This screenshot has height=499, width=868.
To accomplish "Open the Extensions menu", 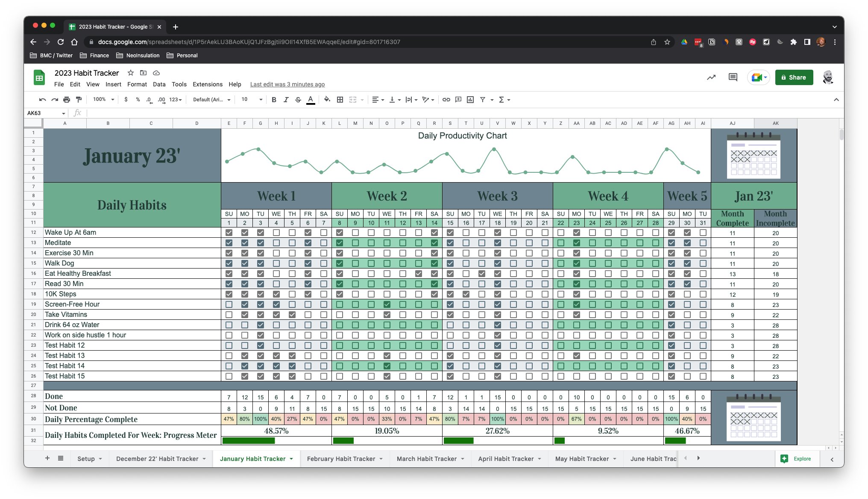I will click(x=208, y=84).
